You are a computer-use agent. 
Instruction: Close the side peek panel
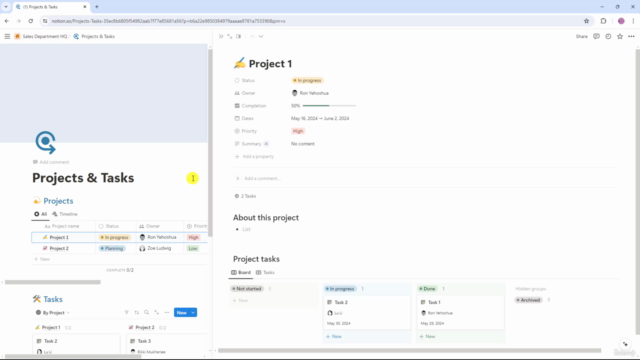(221, 36)
